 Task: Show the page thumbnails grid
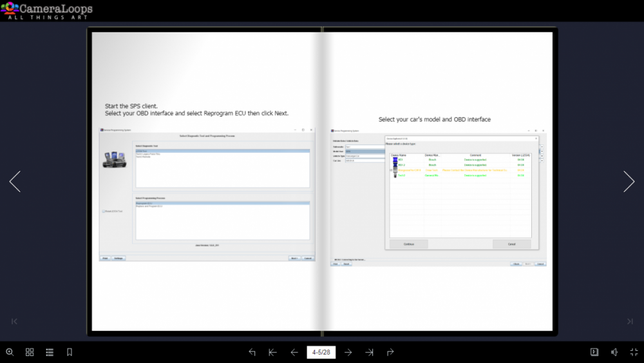[30, 352]
